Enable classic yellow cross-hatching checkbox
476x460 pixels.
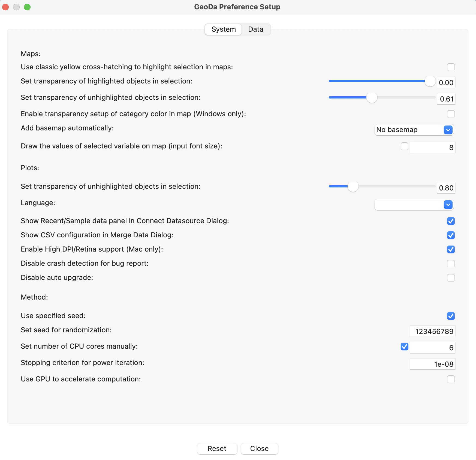coord(451,67)
